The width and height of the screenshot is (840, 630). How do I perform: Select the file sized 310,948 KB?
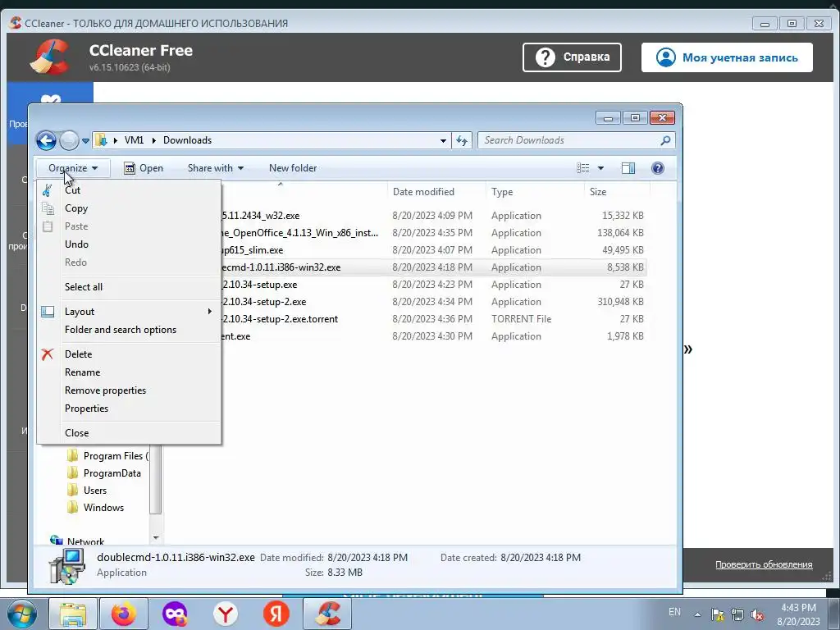(433, 302)
